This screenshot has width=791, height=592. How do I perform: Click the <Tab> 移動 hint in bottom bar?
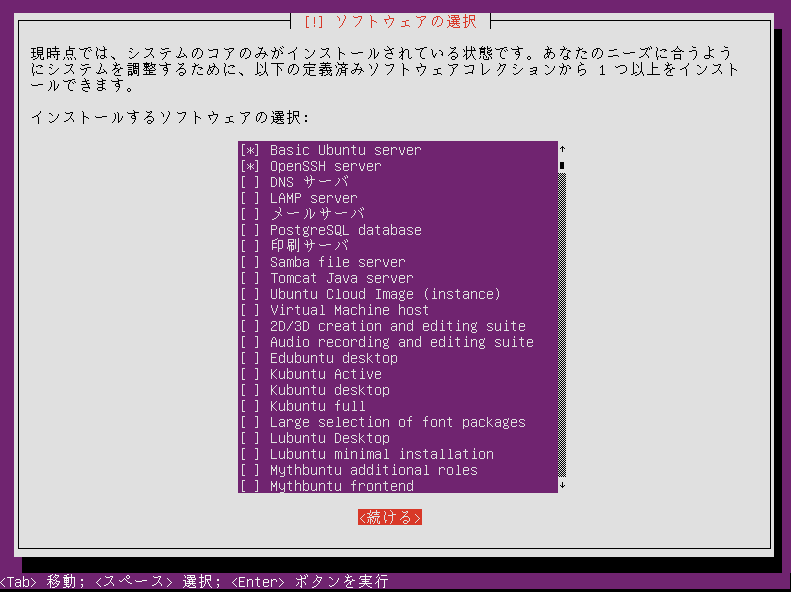point(44,582)
